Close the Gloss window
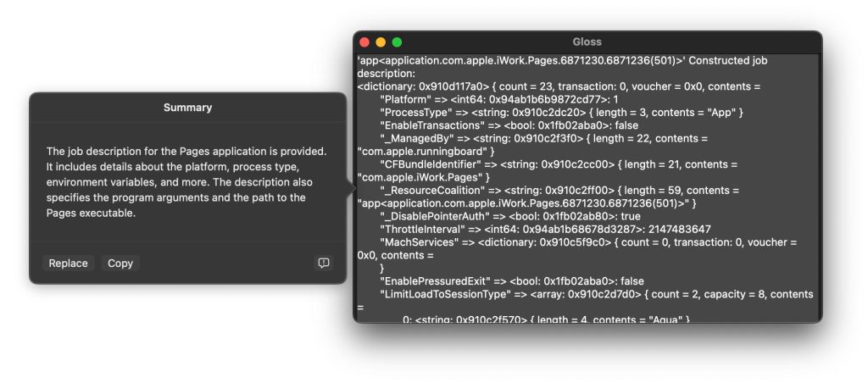Viewport: 868px width, 383px height. coord(364,42)
